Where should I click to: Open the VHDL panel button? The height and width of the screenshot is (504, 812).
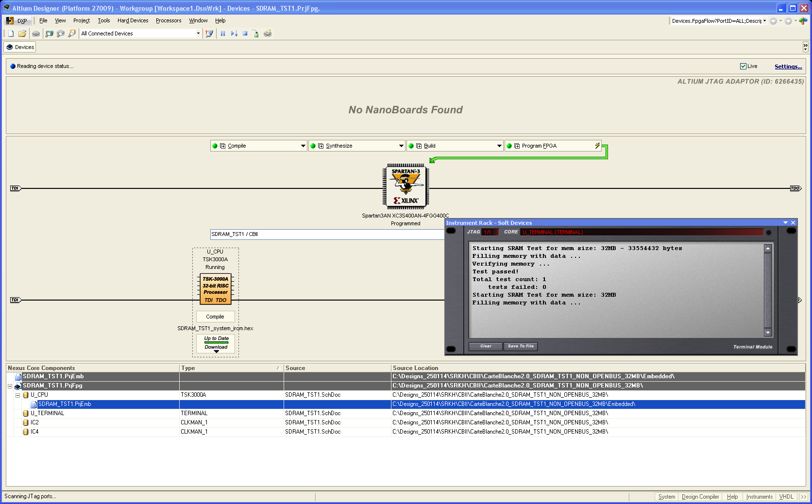786,497
